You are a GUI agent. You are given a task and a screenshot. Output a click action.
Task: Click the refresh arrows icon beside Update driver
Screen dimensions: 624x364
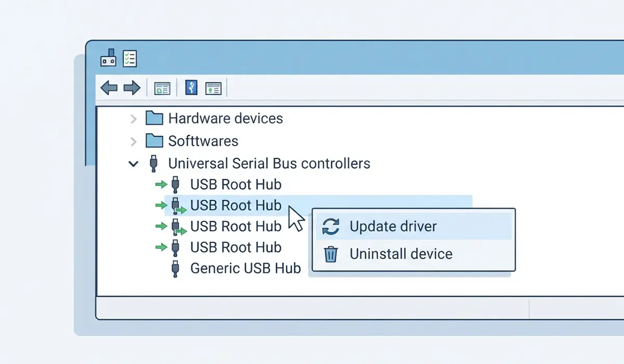pyautogui.click(x=331, y=227)
